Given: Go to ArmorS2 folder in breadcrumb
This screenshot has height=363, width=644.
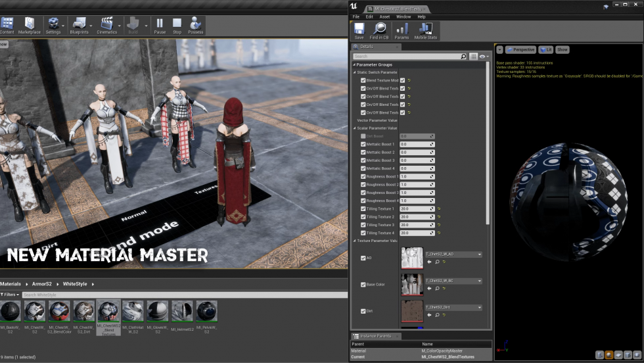Looking at the screenshot, I should point(42,284).
